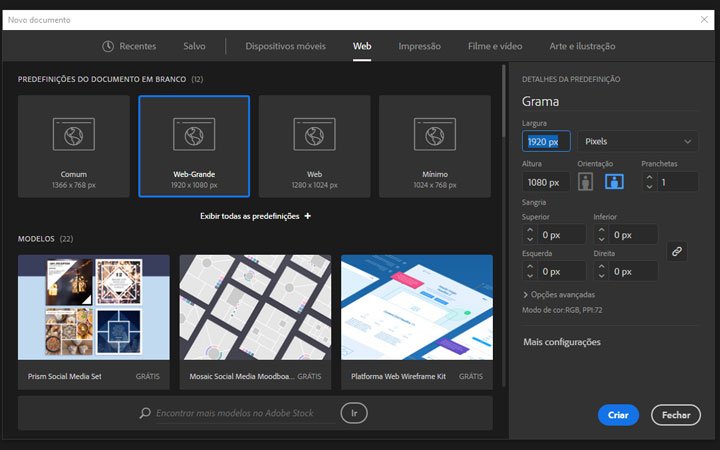
Task: Switch to the Salvo tab
Action: [194, 46]
